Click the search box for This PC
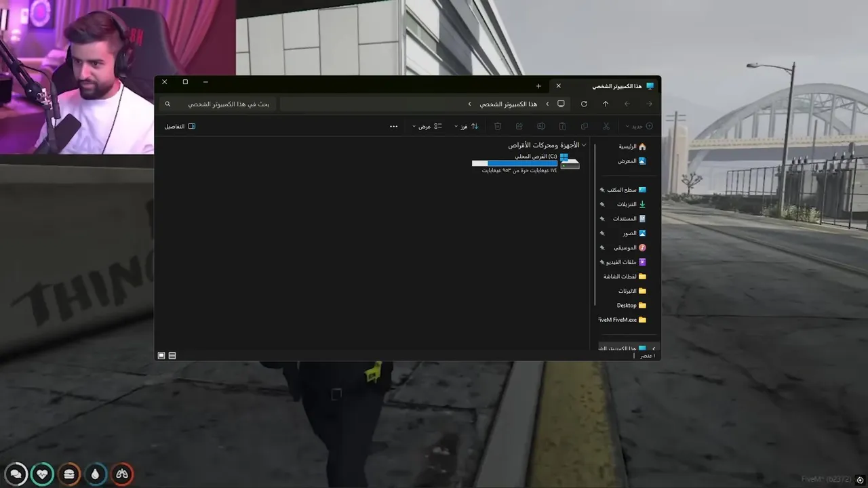This screenshot has height=488, width=868. [217, 104]
